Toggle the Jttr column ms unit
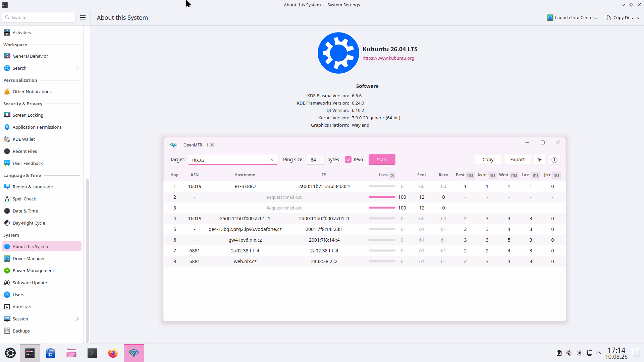Viewport: 644px width, 362px height. click(x=556, y=175)
